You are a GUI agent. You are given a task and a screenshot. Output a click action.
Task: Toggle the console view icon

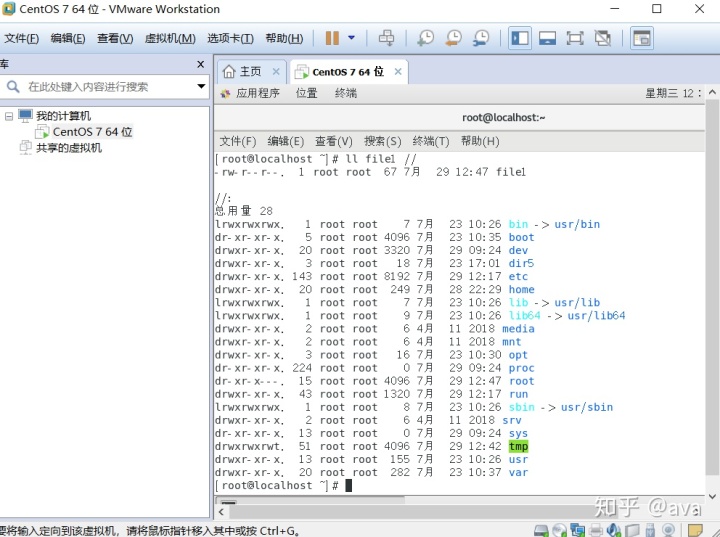tap(641, 38)
